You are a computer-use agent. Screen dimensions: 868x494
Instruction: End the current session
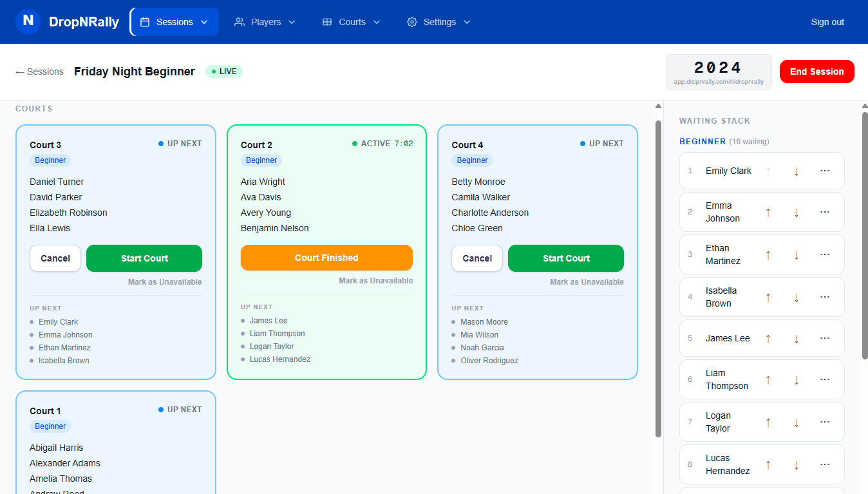click(x=817, y=71)
